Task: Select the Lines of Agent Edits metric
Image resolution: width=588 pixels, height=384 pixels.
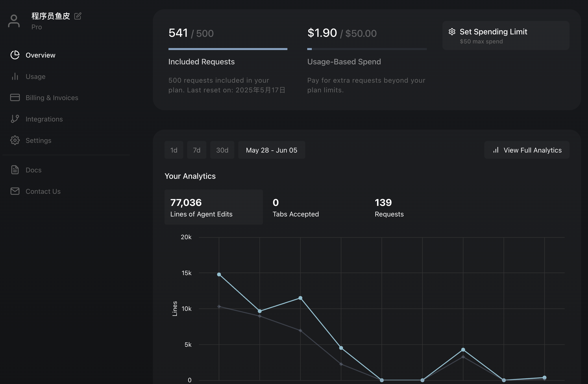Action: click(213, 207)
